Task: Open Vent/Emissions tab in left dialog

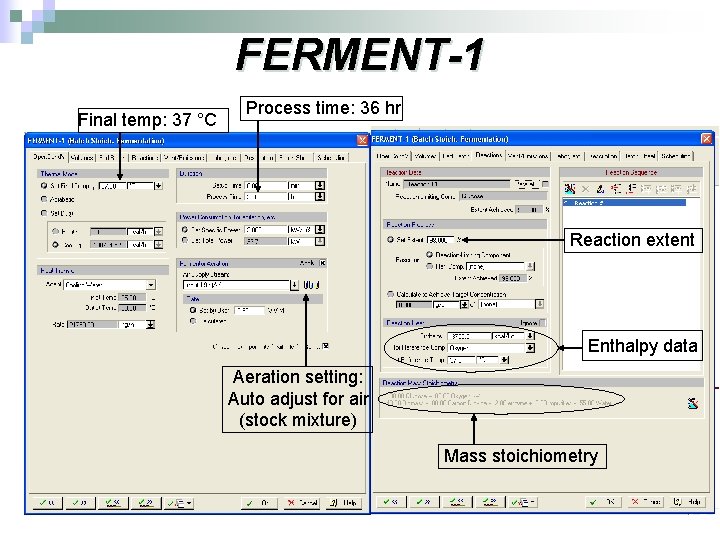Action: 185,158
